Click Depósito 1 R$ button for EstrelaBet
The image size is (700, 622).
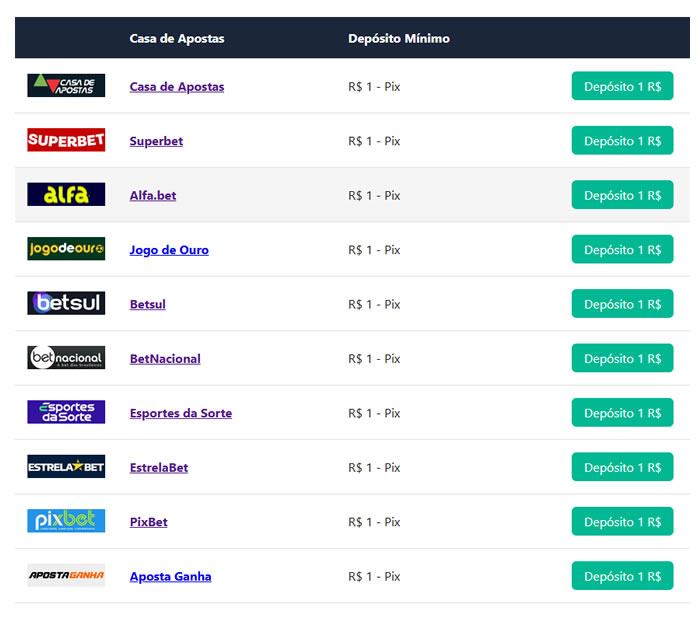tap(622, 467)
